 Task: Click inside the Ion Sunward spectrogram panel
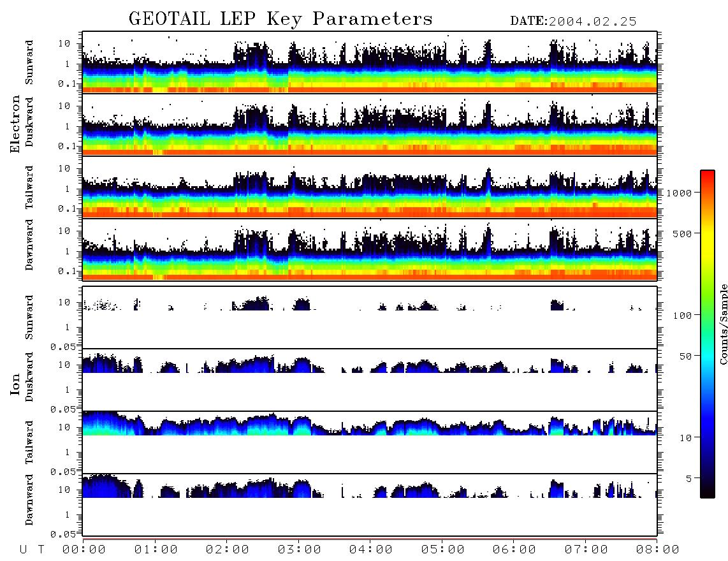tap(370, 317)
